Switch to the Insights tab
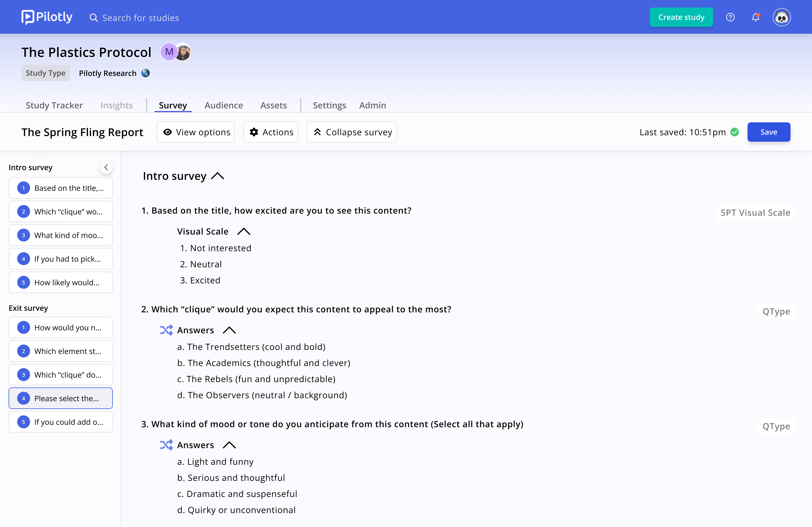812x527 pixels. coord(116,105)
